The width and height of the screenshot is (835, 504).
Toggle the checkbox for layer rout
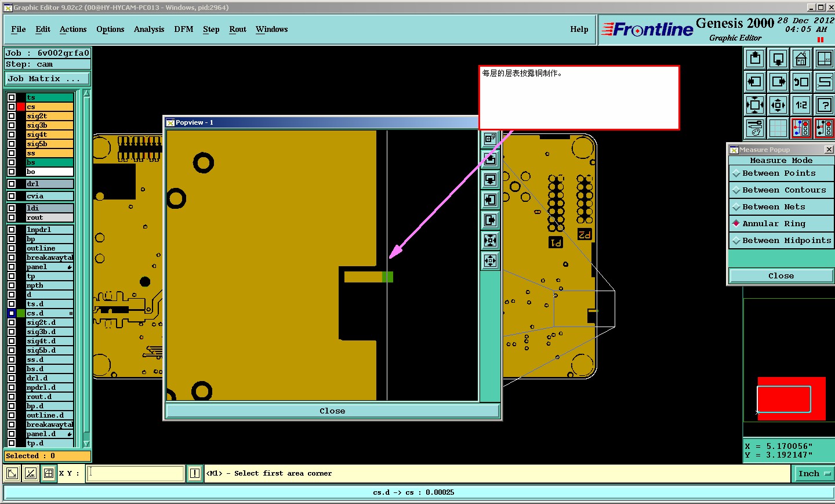coord(12,217)
